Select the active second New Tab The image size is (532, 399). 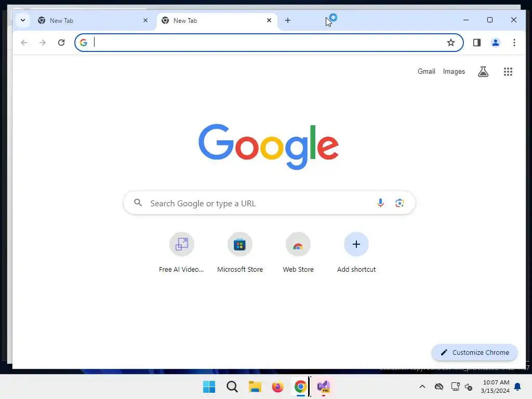[217, 21]
